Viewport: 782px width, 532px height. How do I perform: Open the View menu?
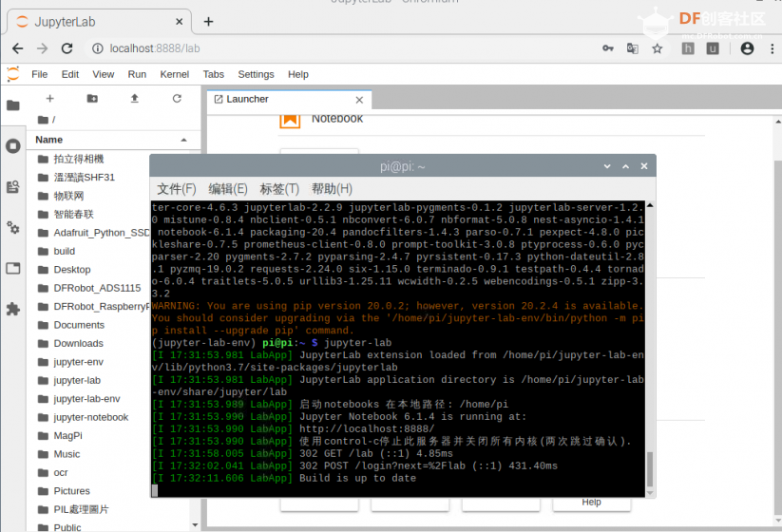104,74
